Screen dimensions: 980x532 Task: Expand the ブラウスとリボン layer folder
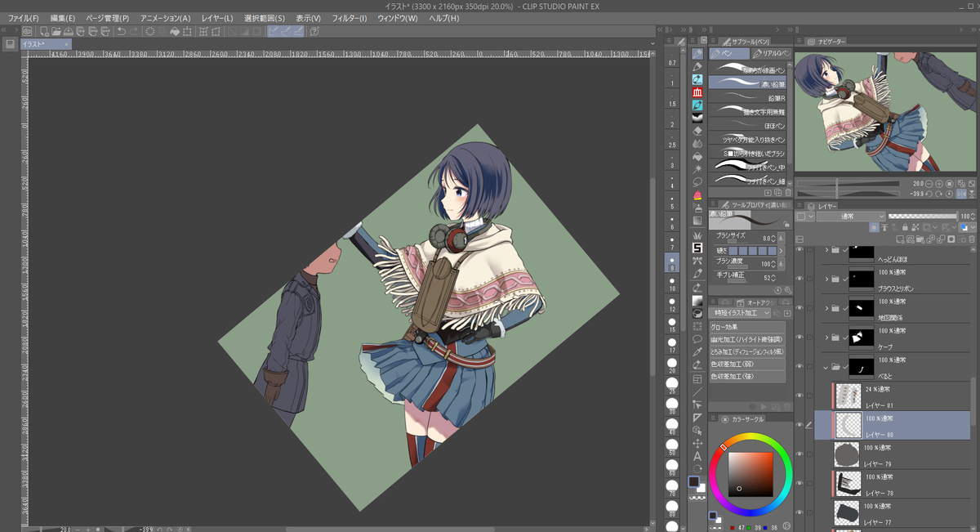[826, 279]
